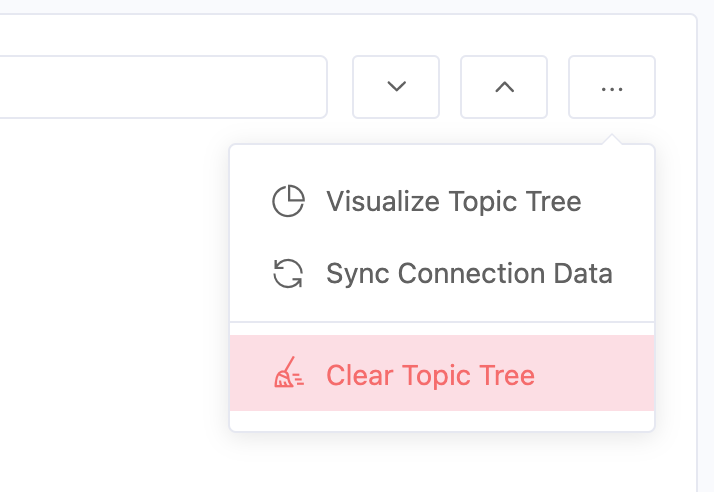The width and height of the screenshot is (714, 492).
Task: Select Visualize Topic Tree from the menu
Action: [x=453, y=201]
